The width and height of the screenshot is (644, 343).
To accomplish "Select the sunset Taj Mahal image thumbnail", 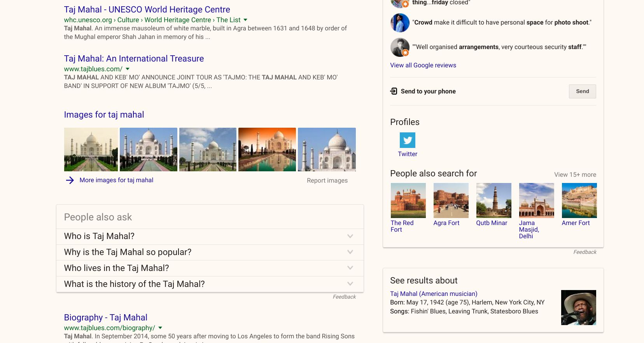I will pos(267,150).
